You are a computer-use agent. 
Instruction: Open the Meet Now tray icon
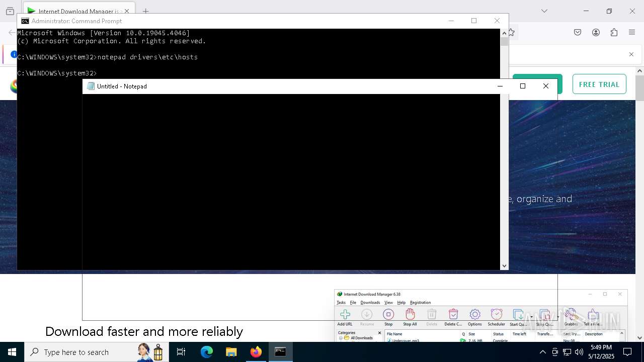[555, 352]
